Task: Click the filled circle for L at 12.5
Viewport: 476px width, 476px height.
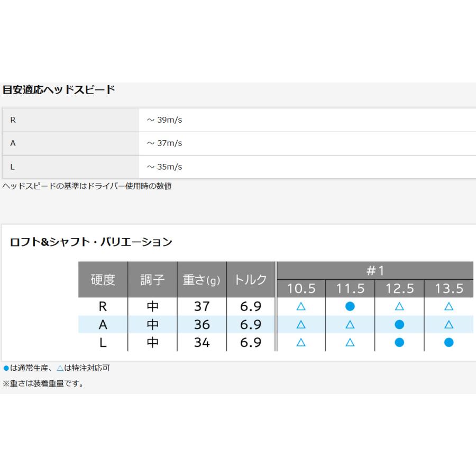Action: tap(399, 343)
